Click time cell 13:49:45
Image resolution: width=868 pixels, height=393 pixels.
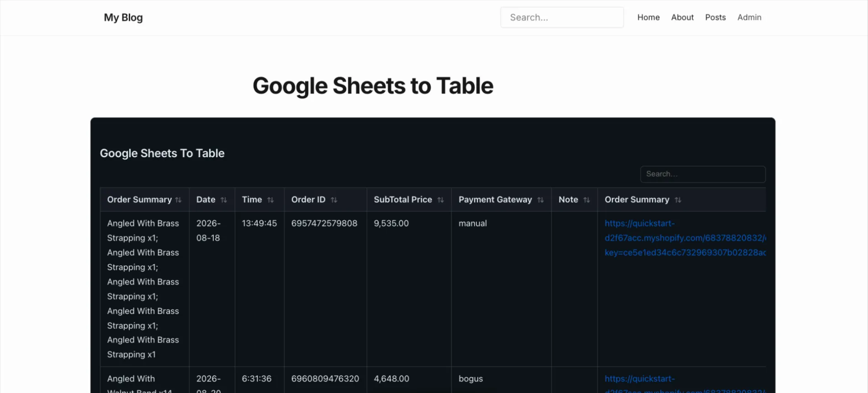259,223
